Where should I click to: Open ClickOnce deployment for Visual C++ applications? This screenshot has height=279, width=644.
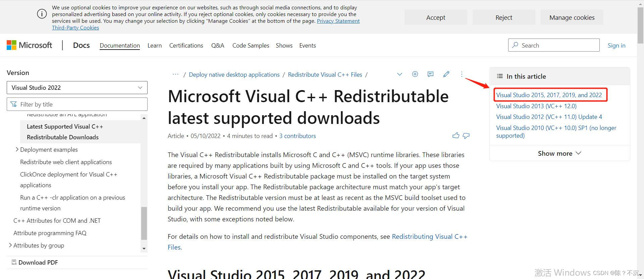pyautogui.click(x=69, y=180)
